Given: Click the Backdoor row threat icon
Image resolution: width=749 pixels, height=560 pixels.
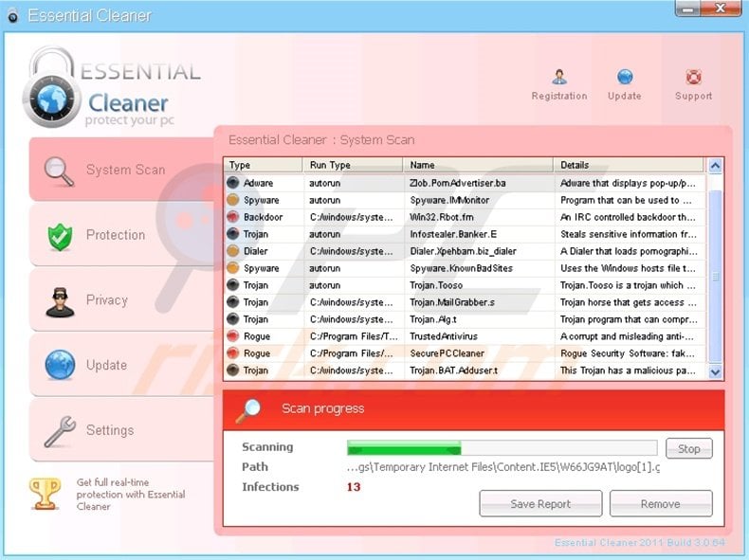Looking at the screenshot, I should [232, 217].
